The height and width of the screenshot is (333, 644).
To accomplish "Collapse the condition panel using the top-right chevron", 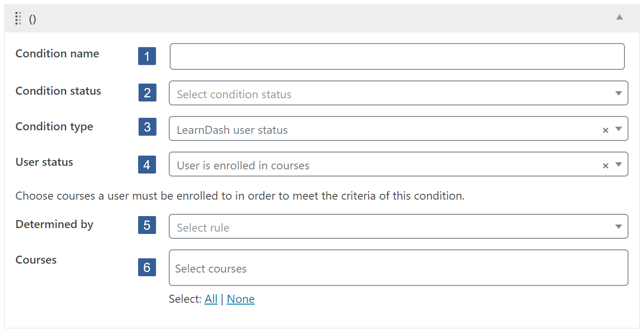I will [x=620, y=18].
